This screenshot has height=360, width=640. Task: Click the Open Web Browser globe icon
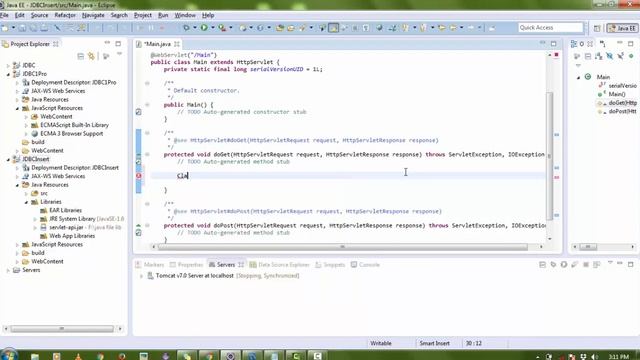(380, 28)
